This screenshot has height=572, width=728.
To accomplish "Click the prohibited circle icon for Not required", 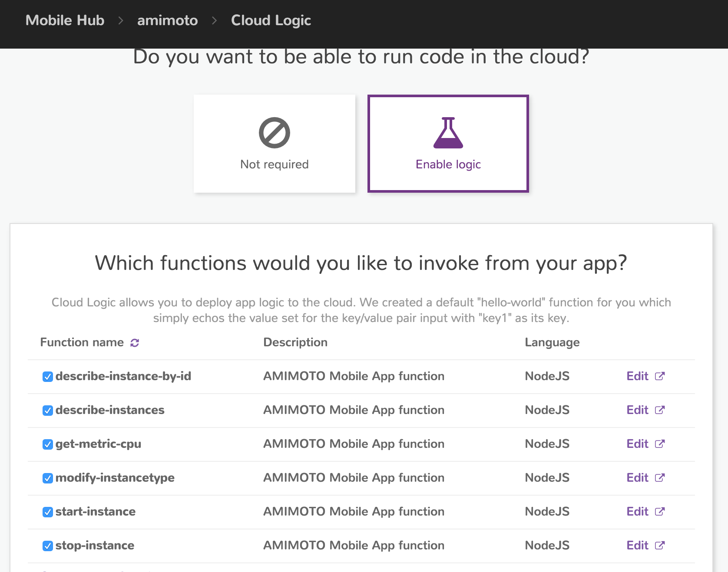I will click(x=275, y=133).
